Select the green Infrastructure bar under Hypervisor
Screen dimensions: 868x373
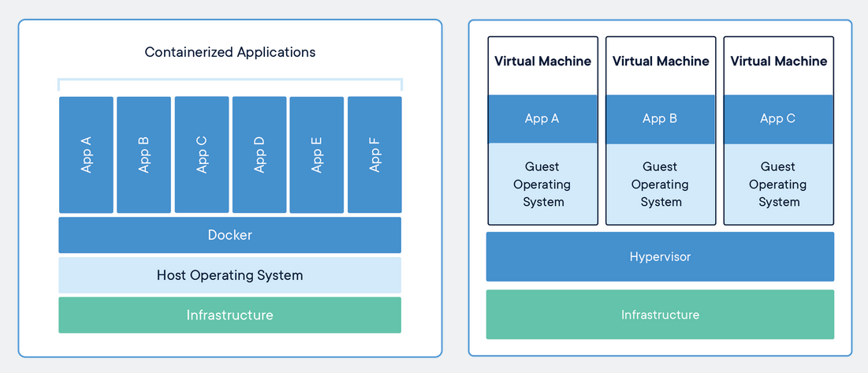(660, 315)
